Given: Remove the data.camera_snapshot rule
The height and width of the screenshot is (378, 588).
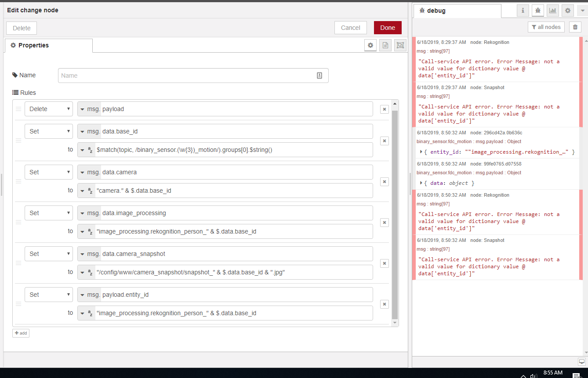Looking at the screenshot, I should click(x=384, y=263).
